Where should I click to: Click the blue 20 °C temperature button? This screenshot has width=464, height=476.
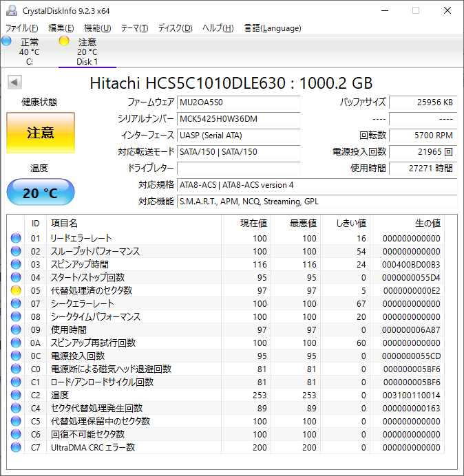41,193
